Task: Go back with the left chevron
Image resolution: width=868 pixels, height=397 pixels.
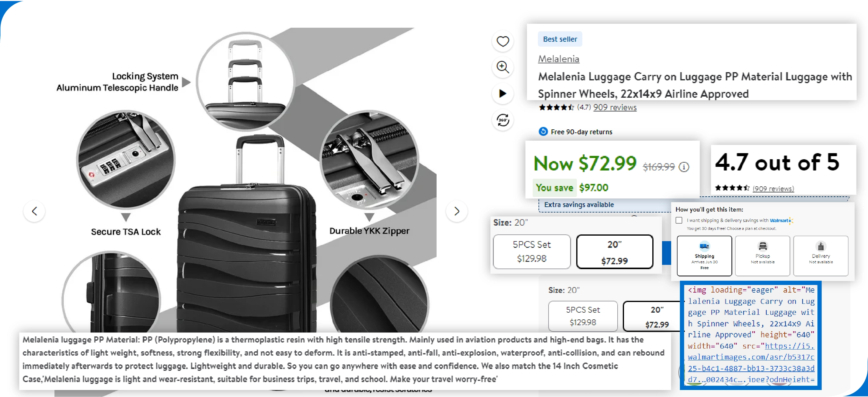Action: coord(34,211)
